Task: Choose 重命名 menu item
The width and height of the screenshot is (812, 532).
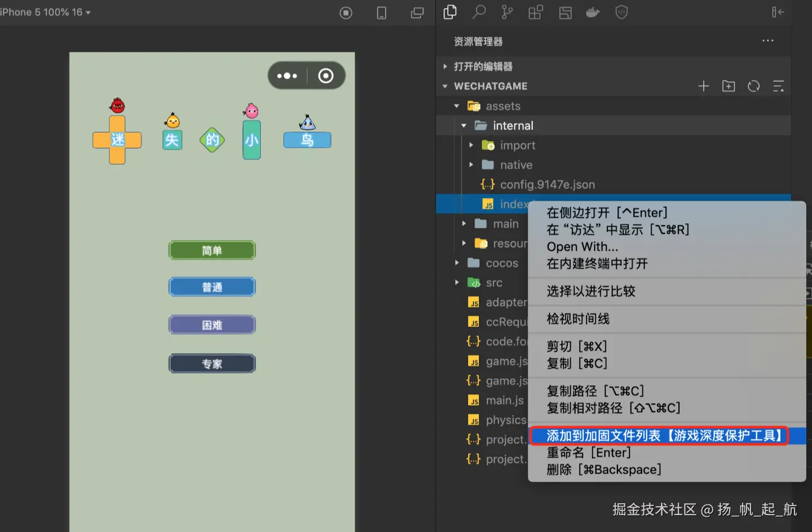Action: [667, 453]
